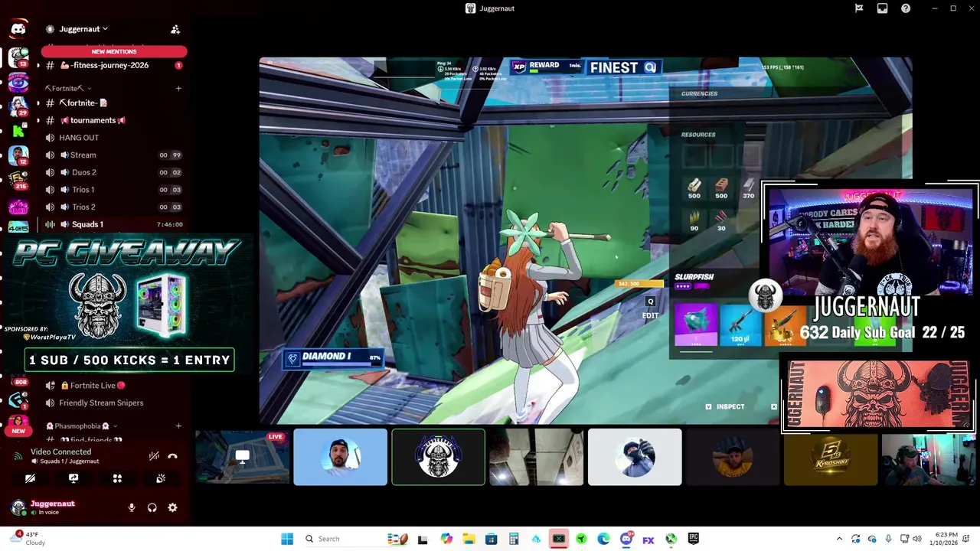
Task: Join the Fortnite Live voice channel
Action: 113,386
